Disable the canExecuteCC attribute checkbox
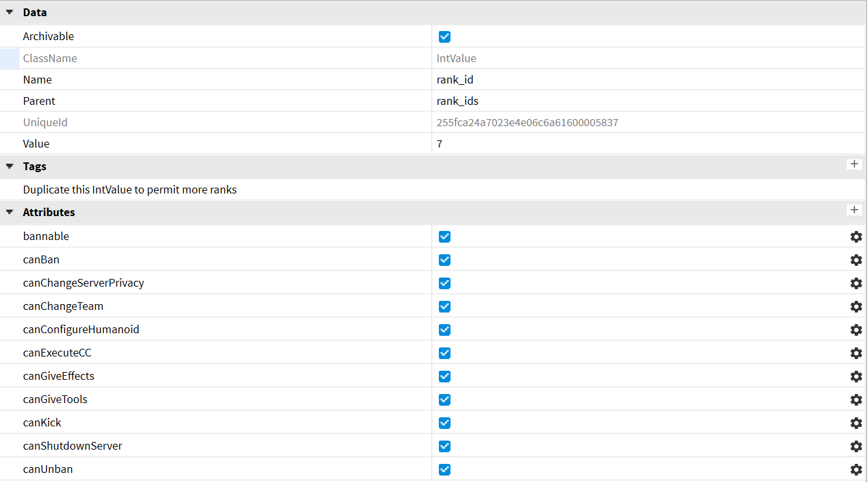This screenshot has width=868, height=482. [444, 353]
